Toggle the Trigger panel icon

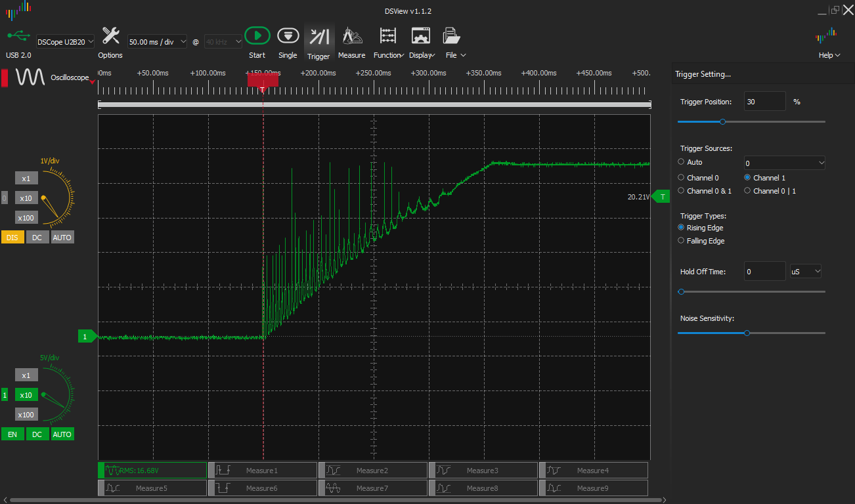tap(319, 36)
